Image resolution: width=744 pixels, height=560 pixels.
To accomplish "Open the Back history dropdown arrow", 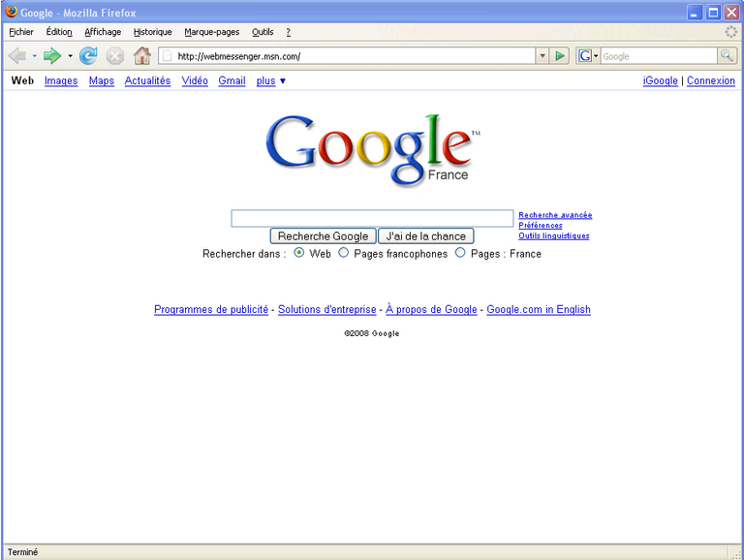I will (35, 56).
